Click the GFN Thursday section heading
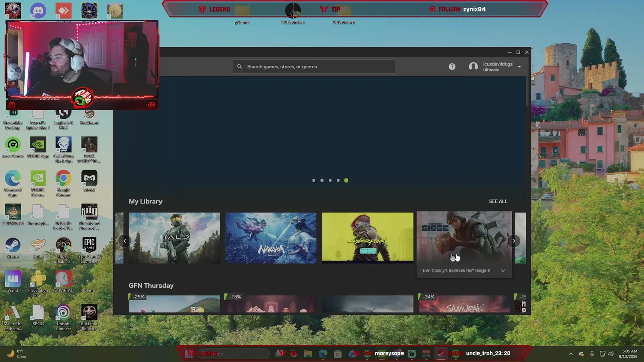Image resolution: width=644 pixels, height=362 pixels. [x=151, y=285]
